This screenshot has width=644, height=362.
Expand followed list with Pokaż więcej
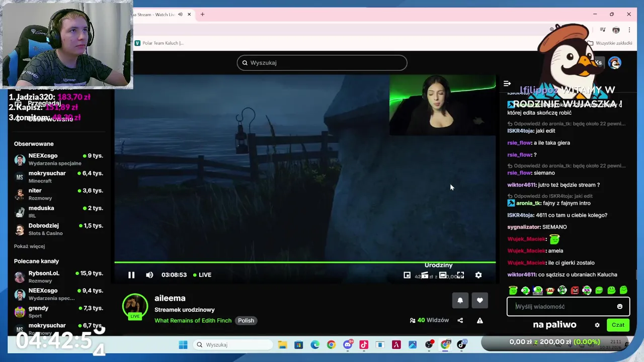pos(29,246)
